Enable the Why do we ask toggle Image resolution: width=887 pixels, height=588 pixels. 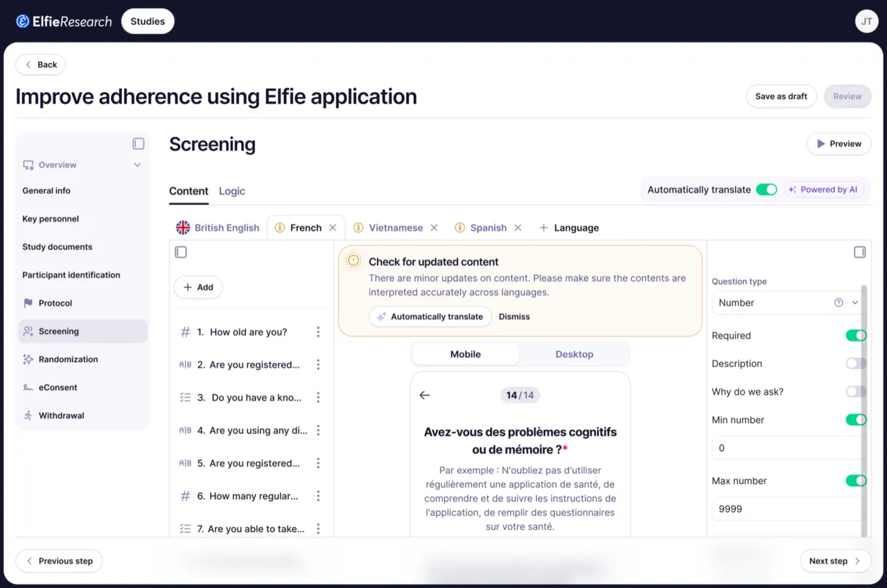pos(856,392)
